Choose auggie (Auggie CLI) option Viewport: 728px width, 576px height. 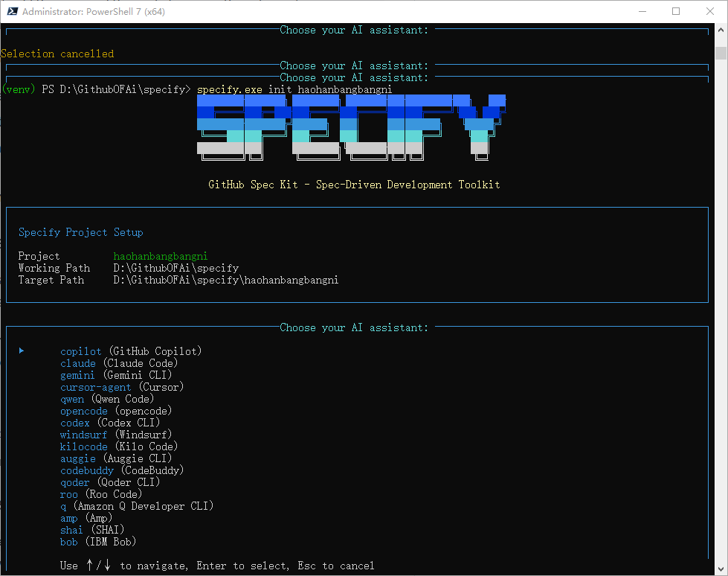(116, 458)
